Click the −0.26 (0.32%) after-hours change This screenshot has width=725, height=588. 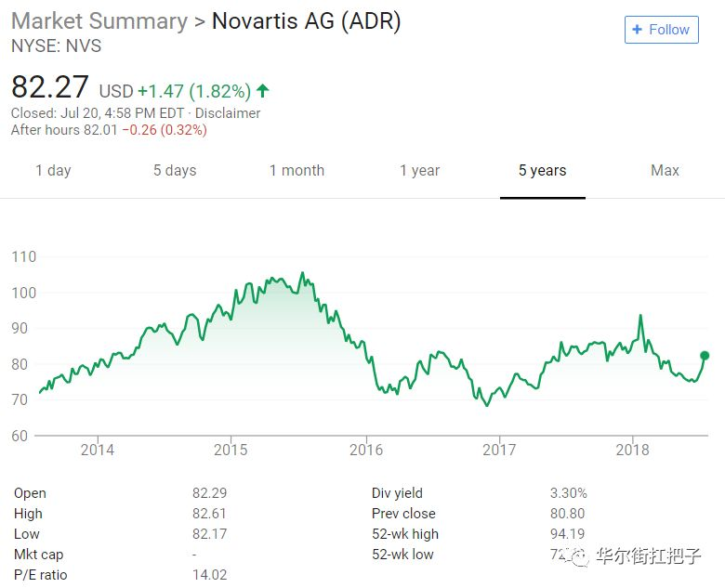pyautogui.click(x=165, y=130)
